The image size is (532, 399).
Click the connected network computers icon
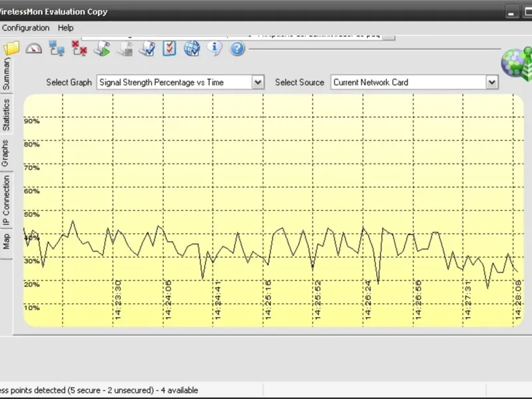(56, 49)
